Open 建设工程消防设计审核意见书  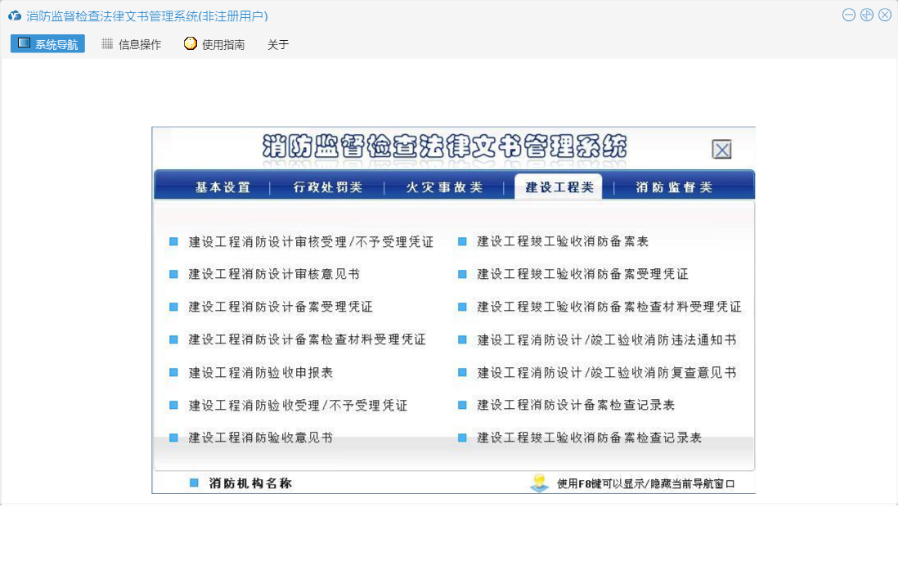pos(274,274)
